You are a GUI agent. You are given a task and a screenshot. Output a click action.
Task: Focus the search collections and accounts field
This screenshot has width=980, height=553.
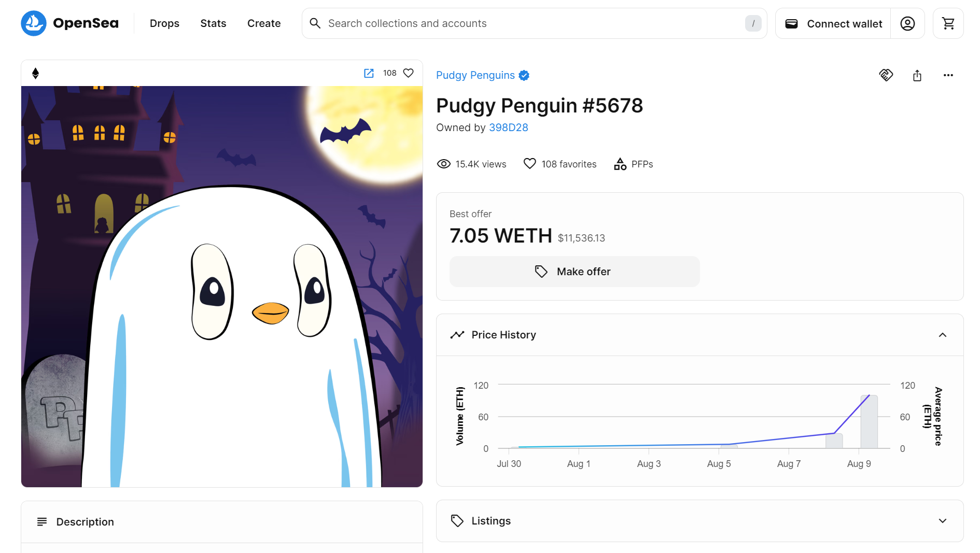534,23
